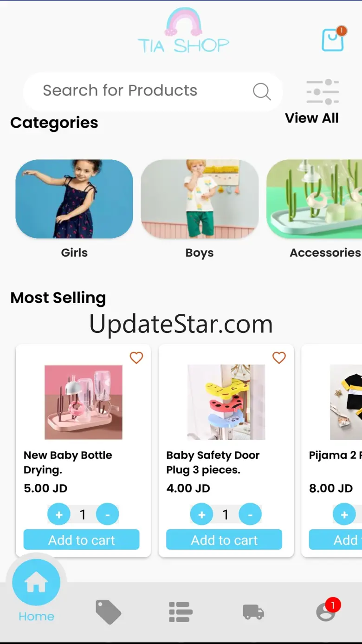
Task: Select the Home tab icon
Action: 36,583
